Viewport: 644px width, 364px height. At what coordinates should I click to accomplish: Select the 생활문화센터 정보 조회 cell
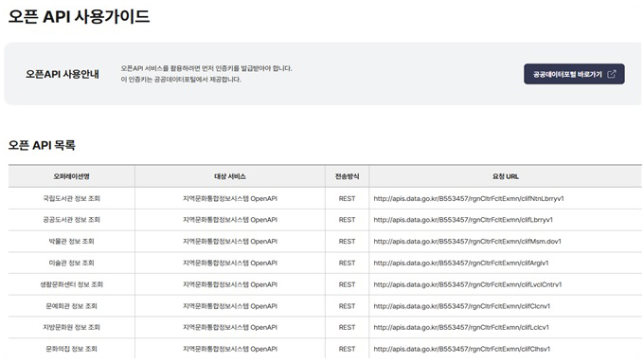pyautogui.click(x=71, y=284)
